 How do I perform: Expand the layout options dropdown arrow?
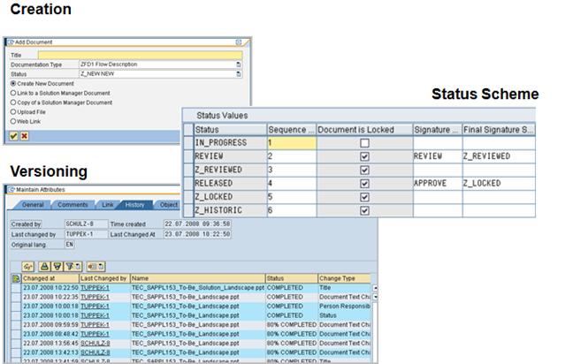[102, 267]
